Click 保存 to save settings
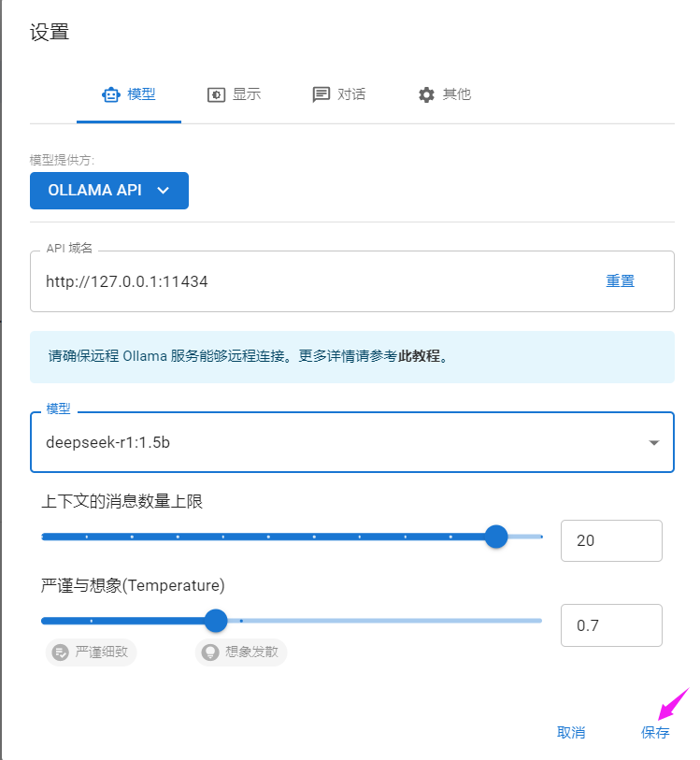This screenshot has width=700, height=760. coord(655,732)
